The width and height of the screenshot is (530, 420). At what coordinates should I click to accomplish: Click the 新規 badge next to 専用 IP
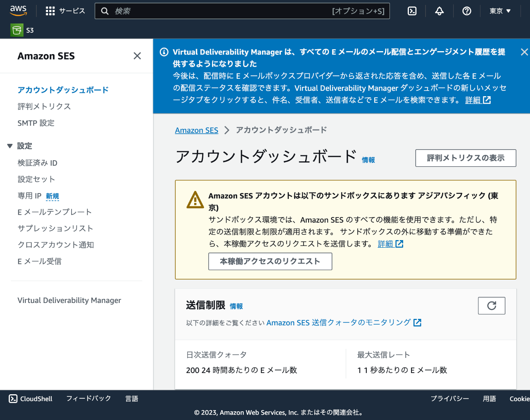coord(52,196)
